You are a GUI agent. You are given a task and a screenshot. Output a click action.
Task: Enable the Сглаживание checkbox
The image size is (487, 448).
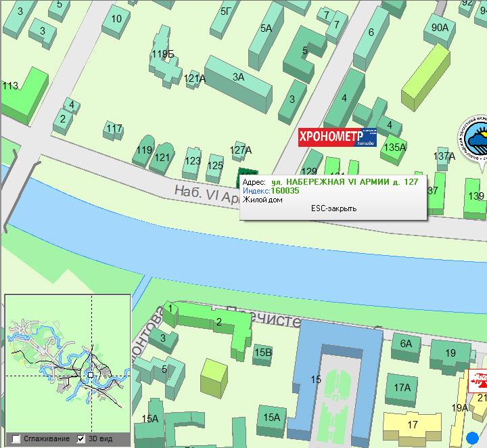tap(16, 439)
